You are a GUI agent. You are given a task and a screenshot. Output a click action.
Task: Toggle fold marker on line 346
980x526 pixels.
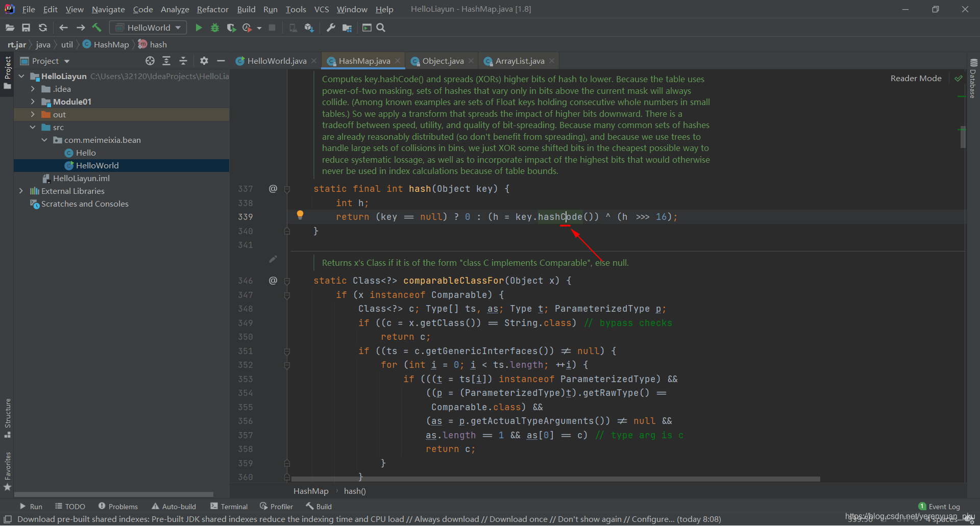(287, 281)
